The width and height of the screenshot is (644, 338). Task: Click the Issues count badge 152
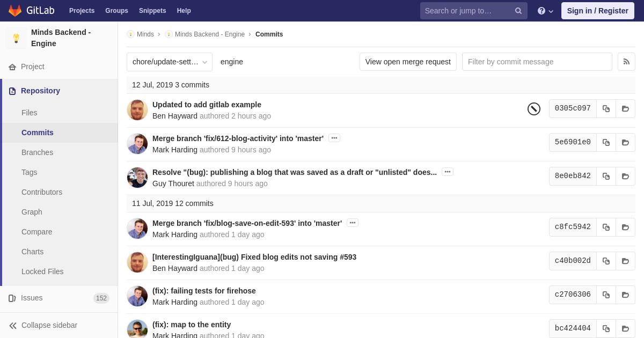tap(101, 298)
